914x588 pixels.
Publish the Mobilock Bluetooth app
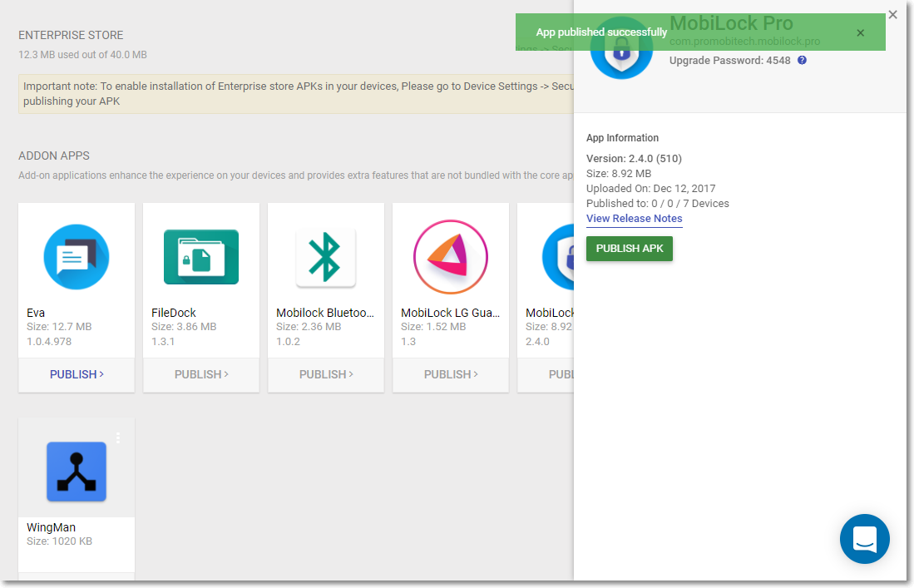click(x=326, y=374)
